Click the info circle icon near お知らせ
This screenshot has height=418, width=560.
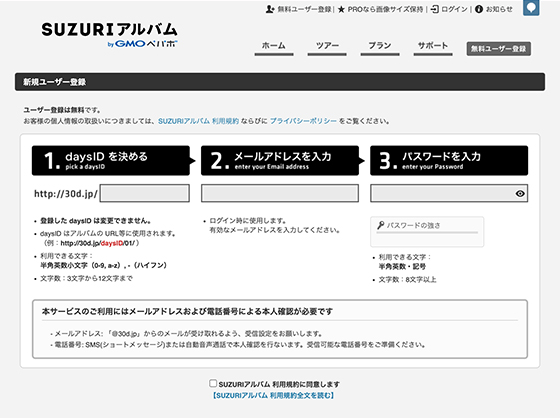(479, 9)
